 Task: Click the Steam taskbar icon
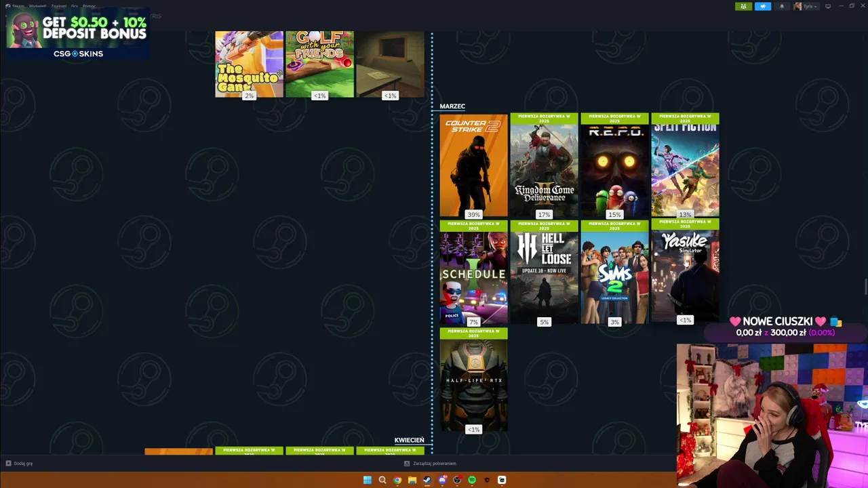[427, 480]
